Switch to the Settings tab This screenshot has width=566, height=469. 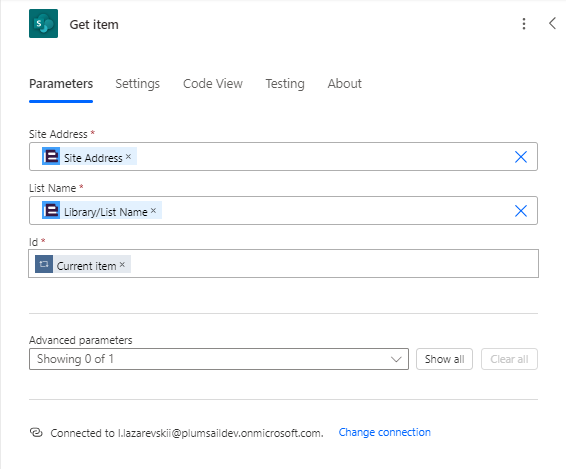coord(138,84)
